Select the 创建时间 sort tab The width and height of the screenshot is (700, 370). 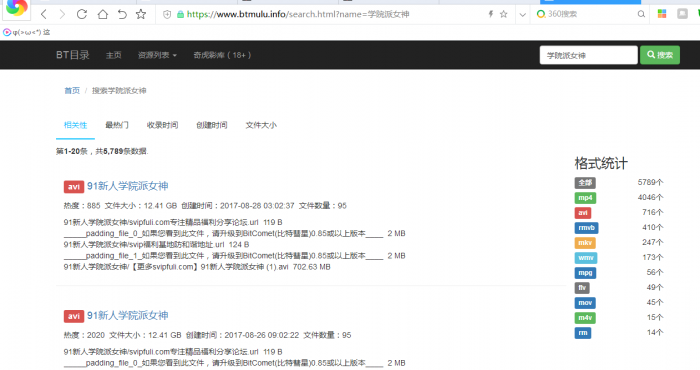[212, 125]
